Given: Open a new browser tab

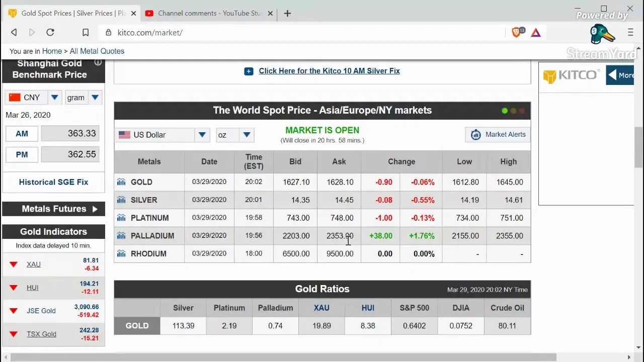Looking at the screenshot, I should point(287,14).
